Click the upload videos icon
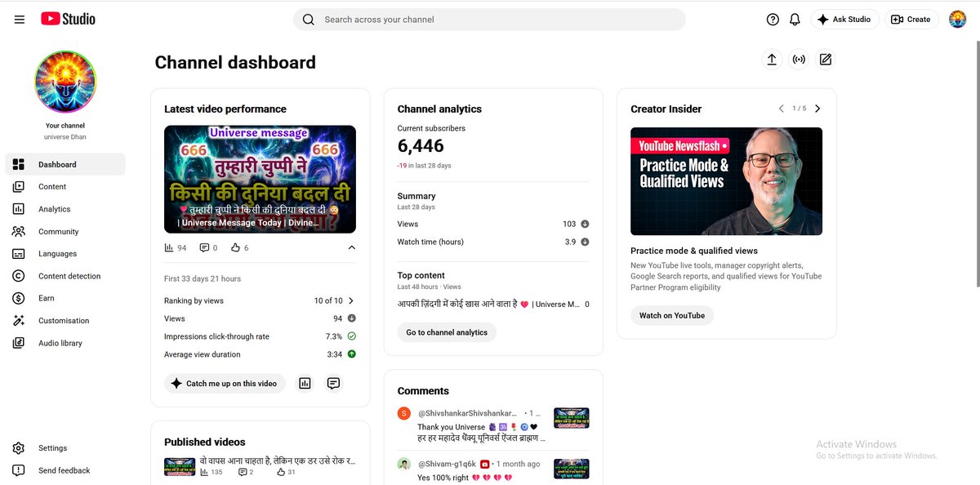980x485 pixels. (771, 60)
